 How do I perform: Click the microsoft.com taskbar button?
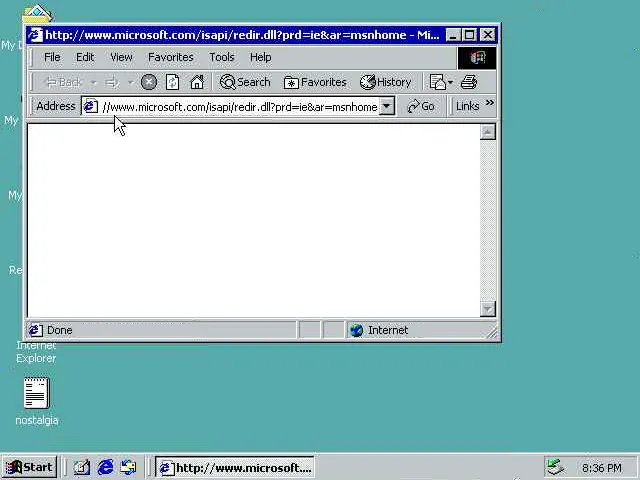point(235,467)
